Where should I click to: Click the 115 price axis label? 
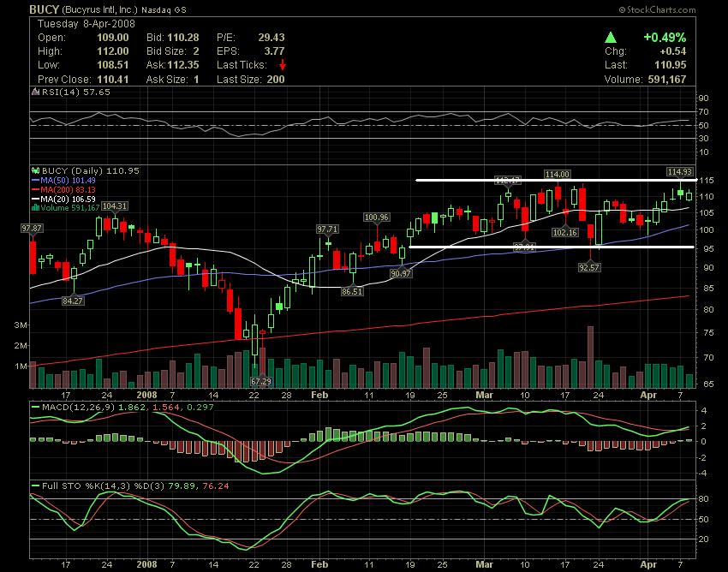coord(707,180)
